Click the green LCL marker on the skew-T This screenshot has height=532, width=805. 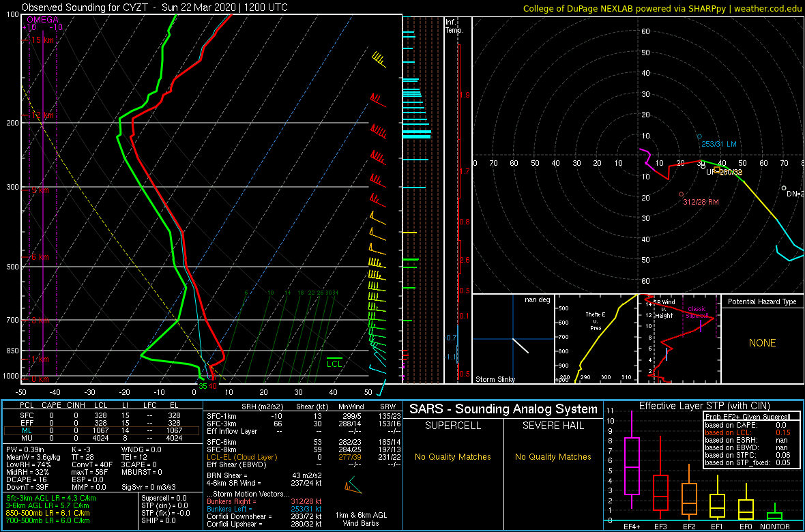click(334, 361)
